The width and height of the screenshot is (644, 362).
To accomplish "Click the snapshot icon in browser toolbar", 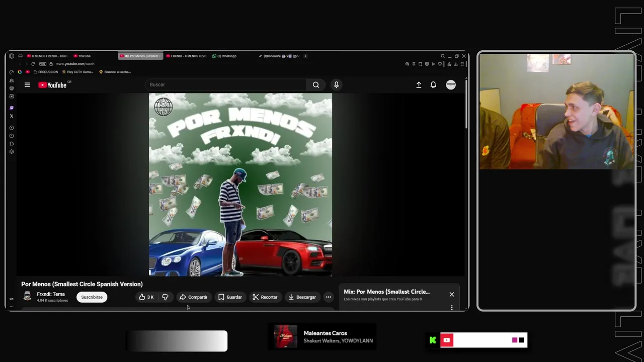I will (x=420, y=64).
